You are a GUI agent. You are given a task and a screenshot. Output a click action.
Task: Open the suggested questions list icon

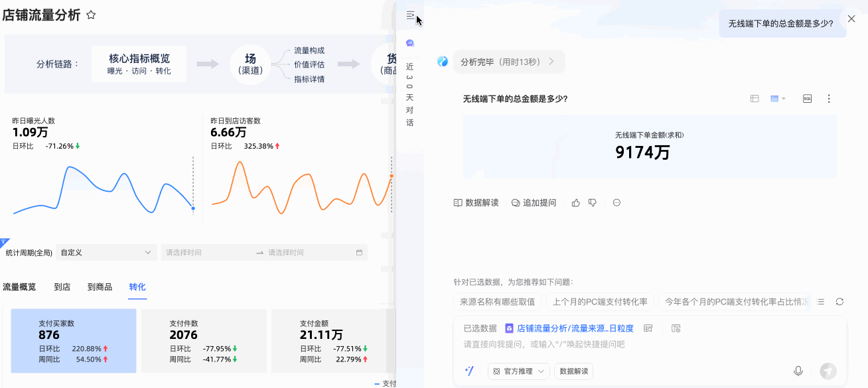(821, 302)
